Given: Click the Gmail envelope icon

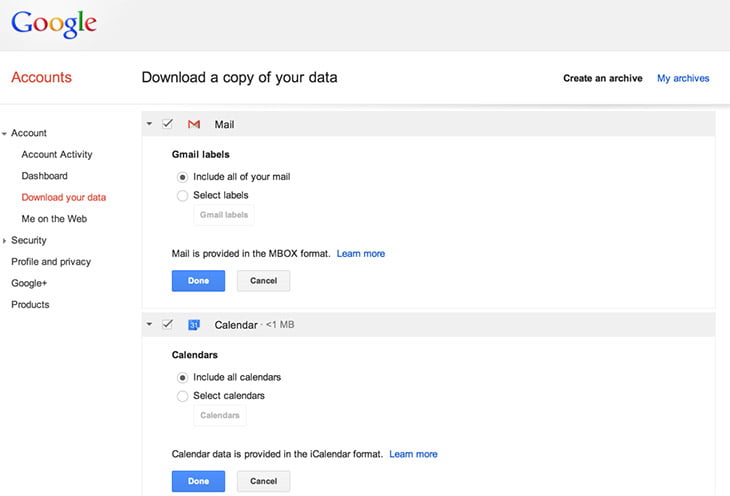Looking at the screenshot, I should (x=194, y=124).
